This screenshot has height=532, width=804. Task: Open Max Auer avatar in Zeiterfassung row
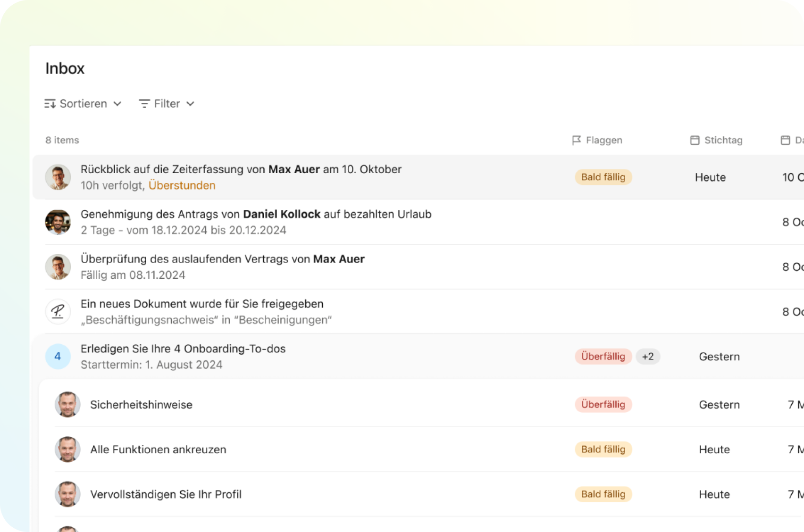click(x=58, y=177)
